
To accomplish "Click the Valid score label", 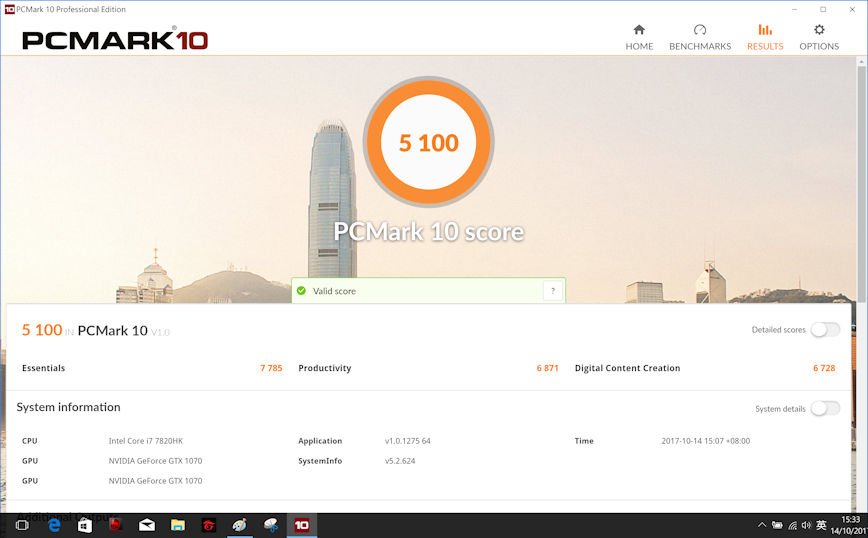I will (334, 291).
